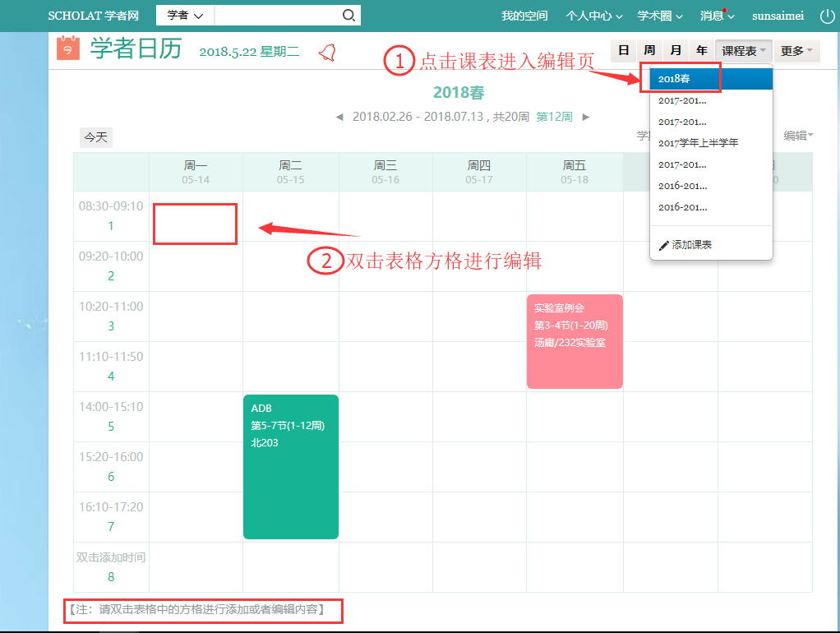Click the top search input field

click(276, 16)
